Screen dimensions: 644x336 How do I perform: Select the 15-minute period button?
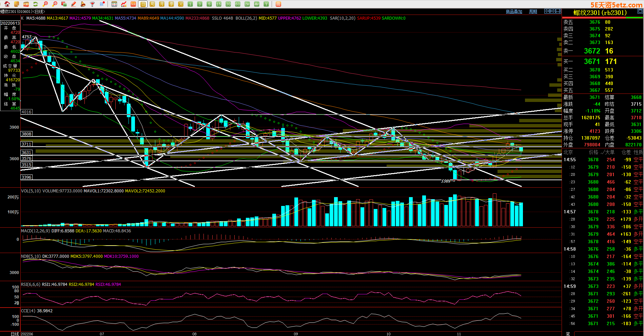tap(219, 4)
